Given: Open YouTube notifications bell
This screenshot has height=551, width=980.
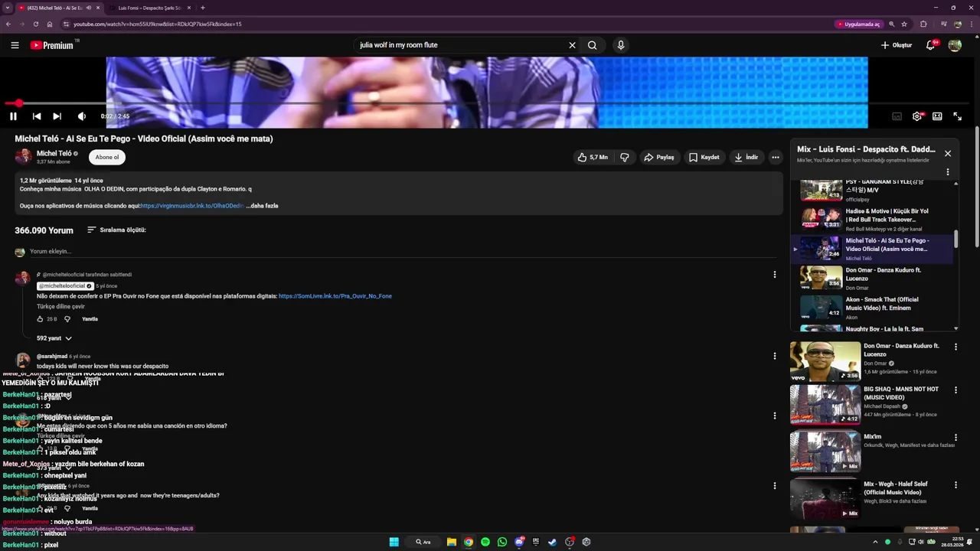Looking at the screenshot, I should [931, 45].
